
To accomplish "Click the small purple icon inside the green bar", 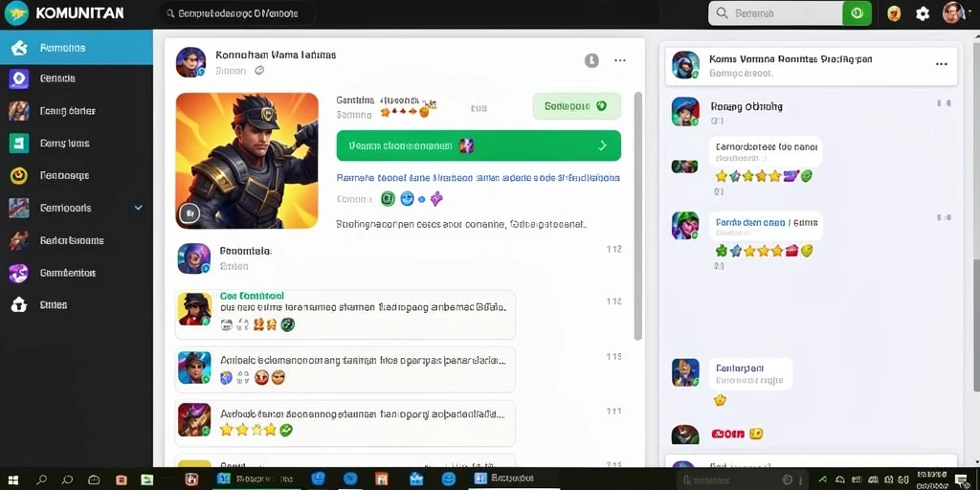I will pyautogui.click(x=466, y=145).
